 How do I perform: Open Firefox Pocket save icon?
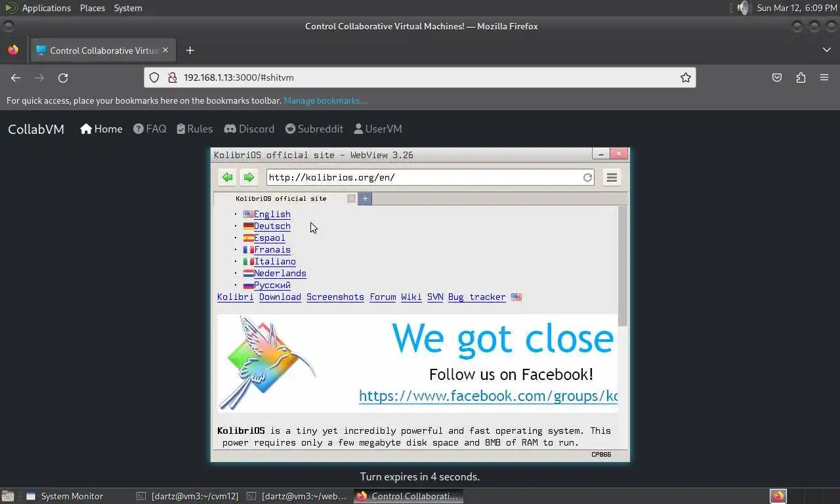coord(777,77)
